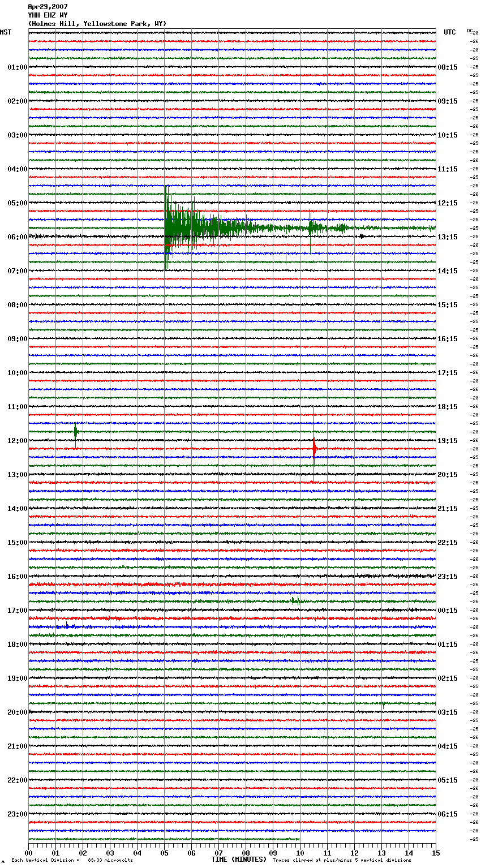Select the 06:00 MST time label

18,237
